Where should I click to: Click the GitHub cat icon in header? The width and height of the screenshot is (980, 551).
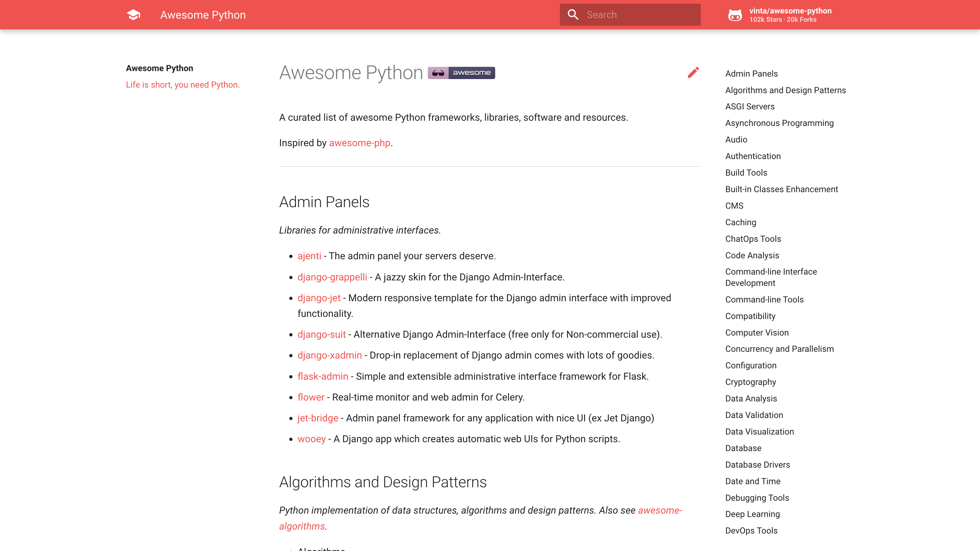[x=735, y=15]
